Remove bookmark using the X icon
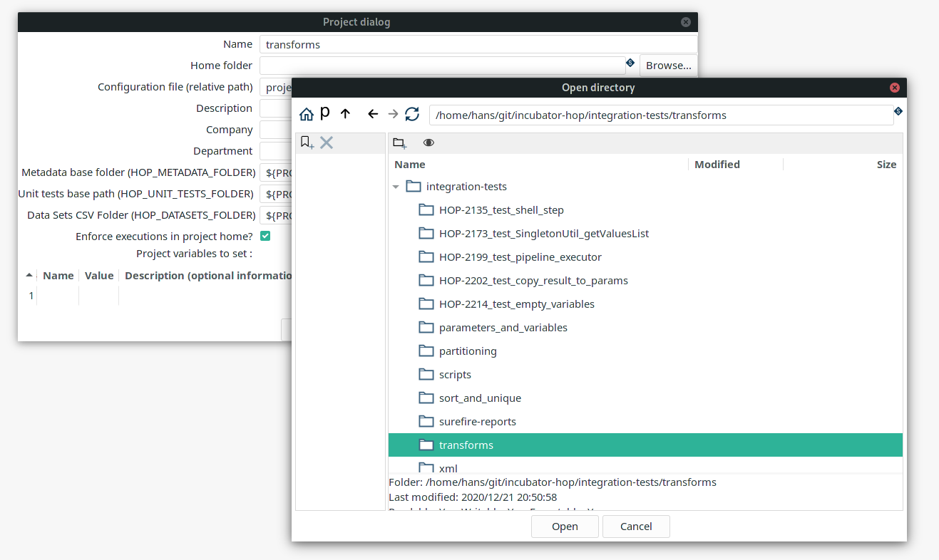This screenshot has width=939, height=560. 327,142
